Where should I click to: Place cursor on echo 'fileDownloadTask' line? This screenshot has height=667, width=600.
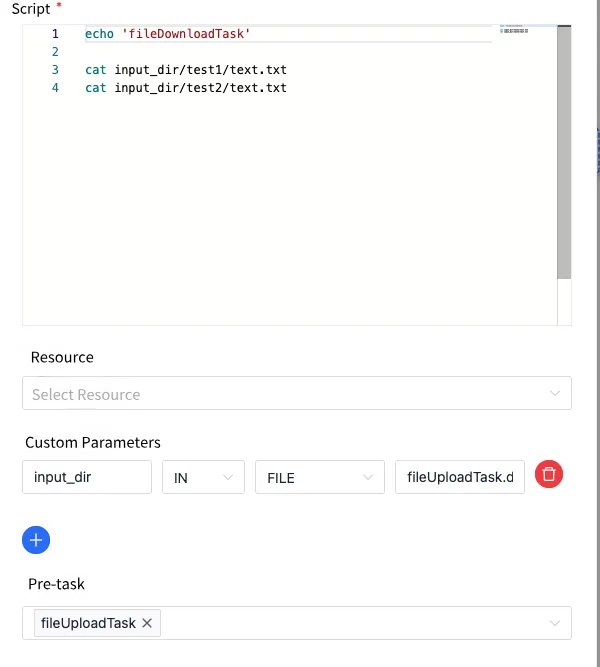168,34
